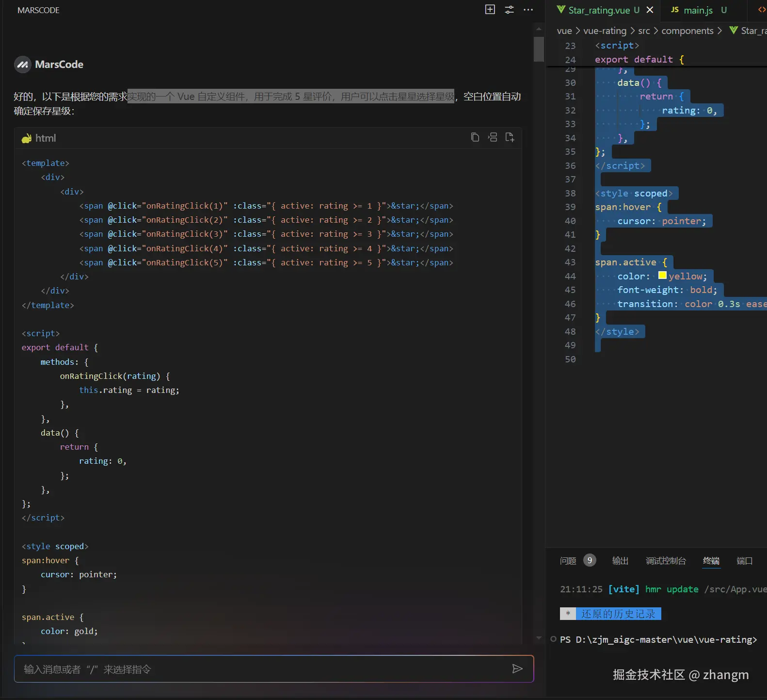Click 'color: gold;' in chat code block

(69, 631)
